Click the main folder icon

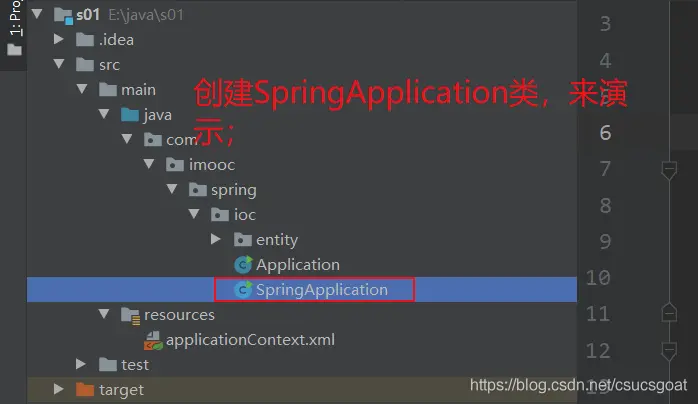click(108, 89)
